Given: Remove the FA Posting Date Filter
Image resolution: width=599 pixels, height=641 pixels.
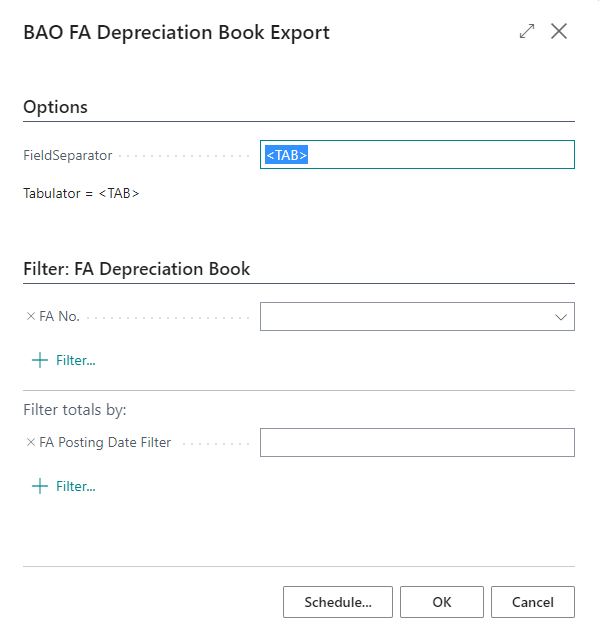Looking at the screenshot, I should [x=31, y=442].
